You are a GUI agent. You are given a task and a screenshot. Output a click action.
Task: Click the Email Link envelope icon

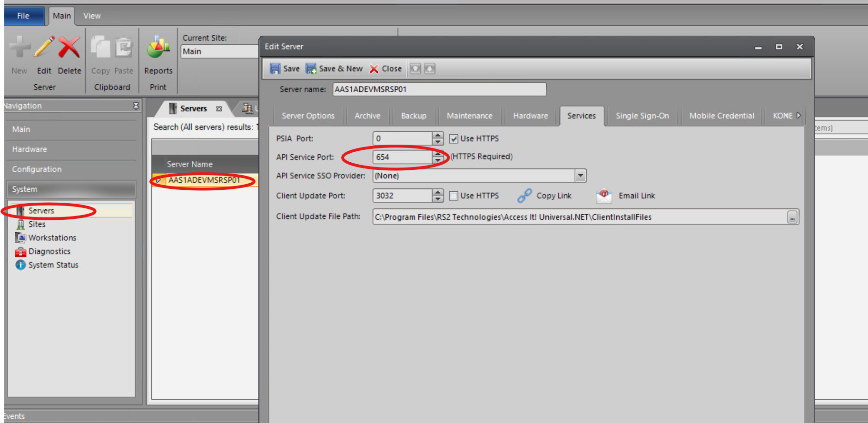tap(604, 196)
